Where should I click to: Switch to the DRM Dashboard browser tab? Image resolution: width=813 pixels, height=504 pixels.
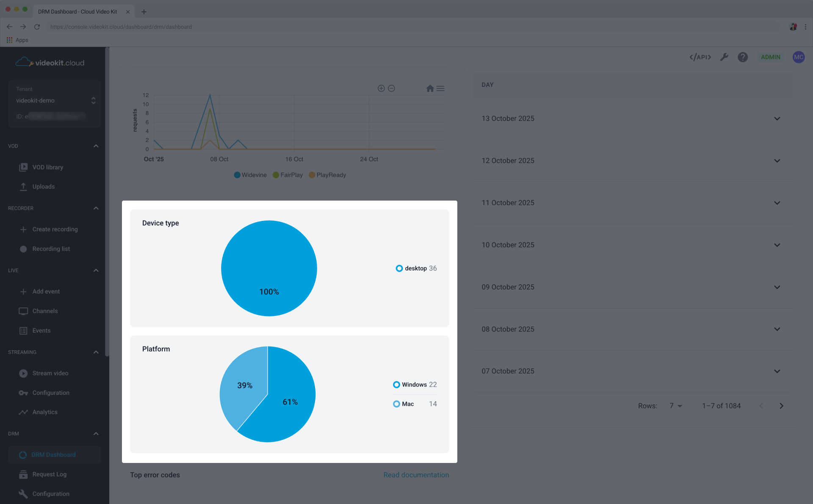coord(77,11)
